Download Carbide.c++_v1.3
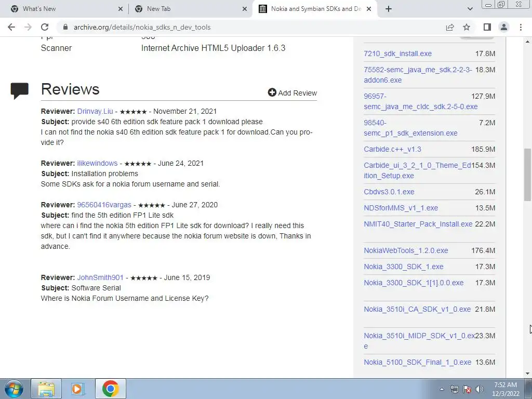Image resolution: width=532 pixels, height=399 pixels. [392, 149]
